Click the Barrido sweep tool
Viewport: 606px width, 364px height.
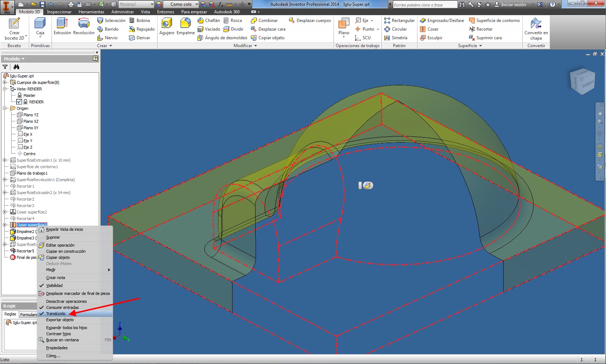tap(108, 29)
